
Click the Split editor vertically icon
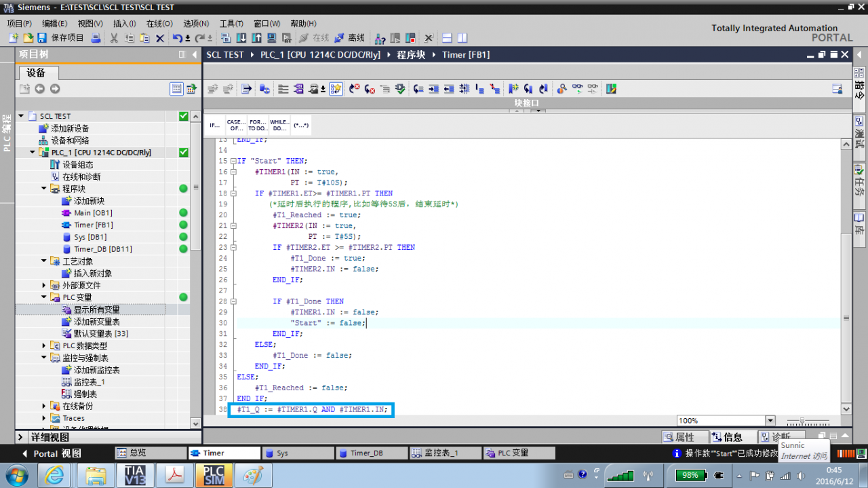[462, 38]
